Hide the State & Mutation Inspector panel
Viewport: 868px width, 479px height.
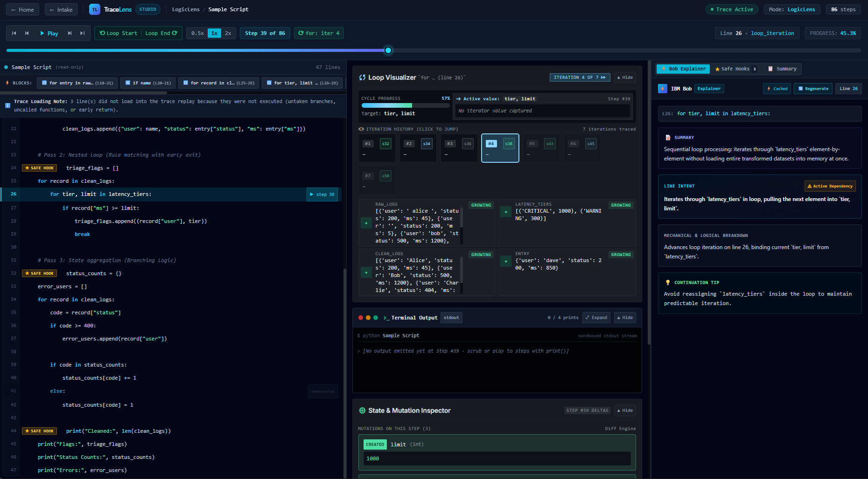click(625, 410)
